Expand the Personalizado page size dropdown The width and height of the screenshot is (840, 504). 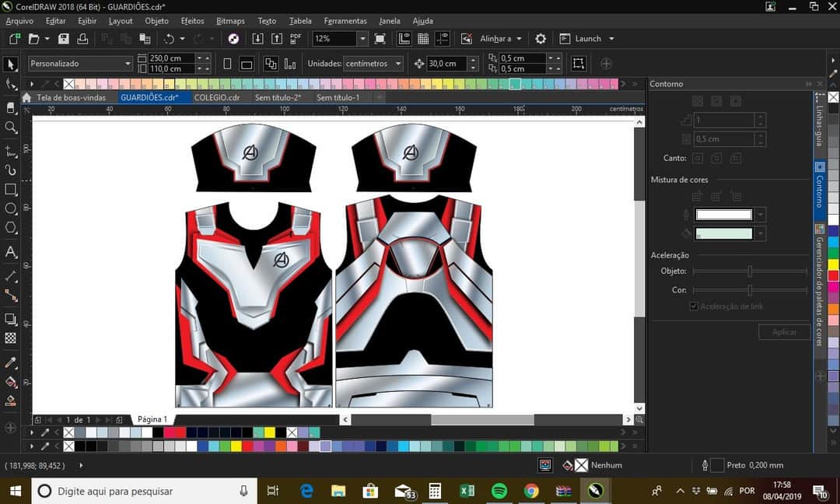tap(128, 64)
